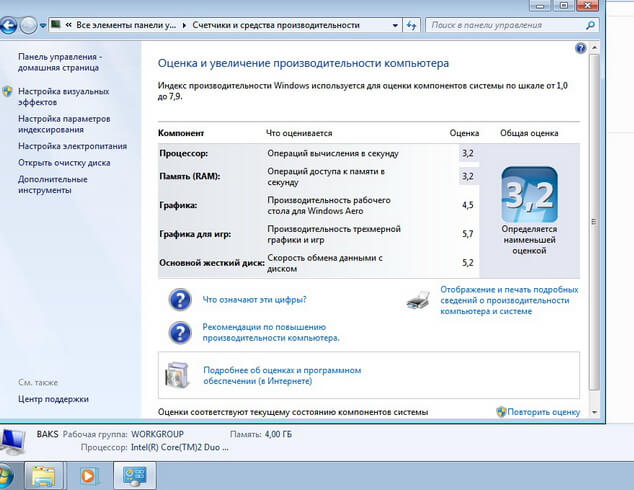The width and height of the screenshot is (634, 490).
Task: Open 'Рекомендации по повышению производительности компьютера' link
Action: [264, 332]
